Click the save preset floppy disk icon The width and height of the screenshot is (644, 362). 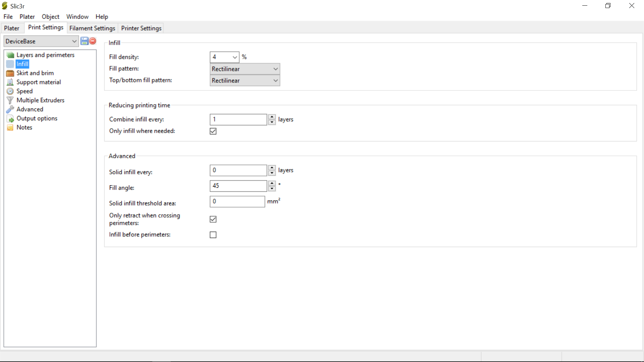point(84,41)
